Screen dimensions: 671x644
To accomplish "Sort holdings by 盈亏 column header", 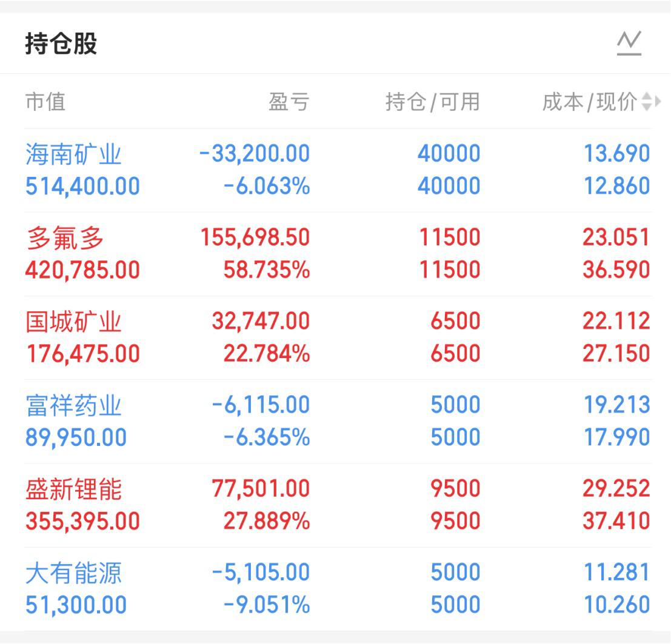I will 289,102.
